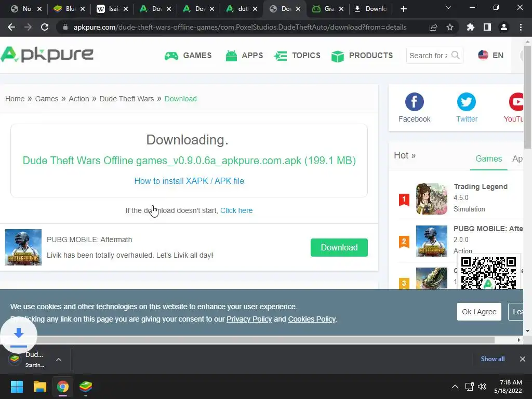532x399 pixels.
Task: Open the YouTube social icon
Action: click(516, 102)
